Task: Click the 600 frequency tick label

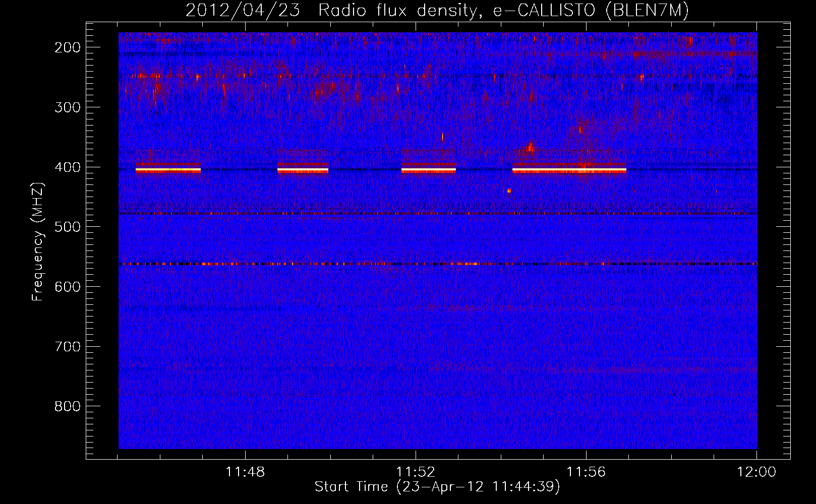Action: pos(67,287)
